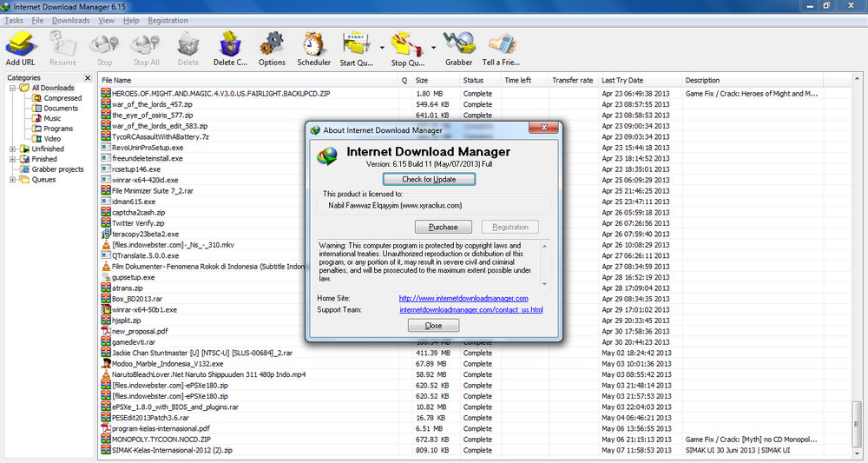Open the Start Queue dropdown arrow
Screen dimensions: 868x463
(x=382, y=48)
